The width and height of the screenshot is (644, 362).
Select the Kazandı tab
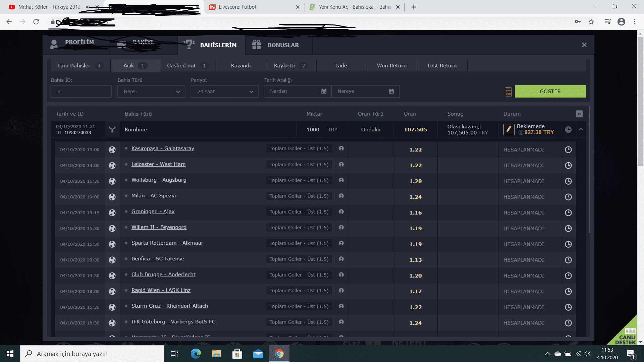(x=241, y=66)
